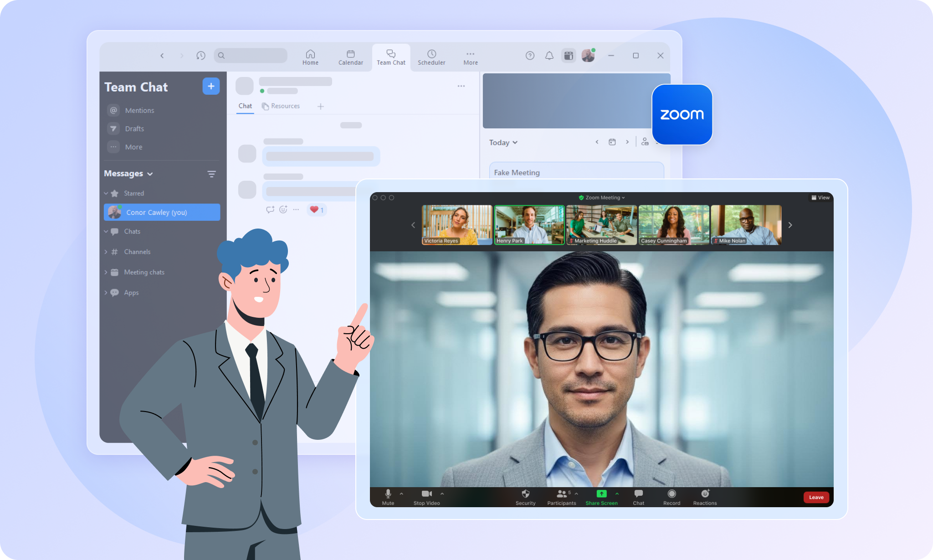Select Casey Cunningham video thumbnail
Screen dimensions: 933x560
coord(674,225)
